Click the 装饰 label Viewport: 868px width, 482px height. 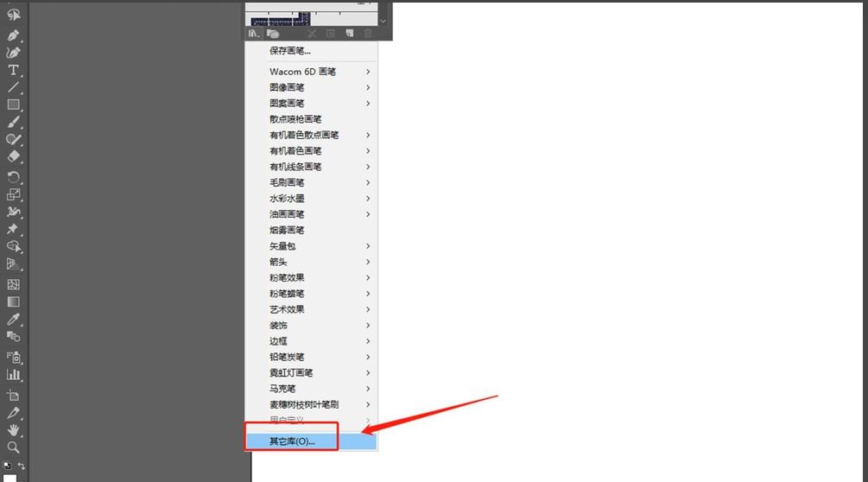[x=278, y=326]
